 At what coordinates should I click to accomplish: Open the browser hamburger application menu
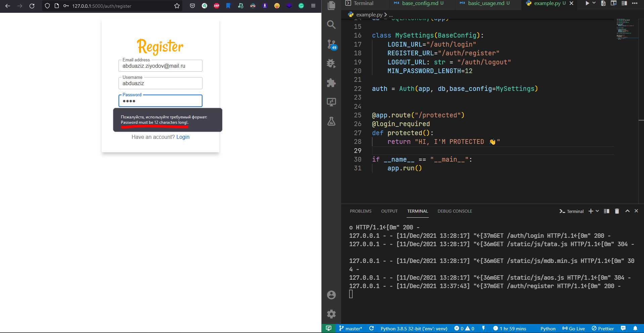click(x=313, y=6)
